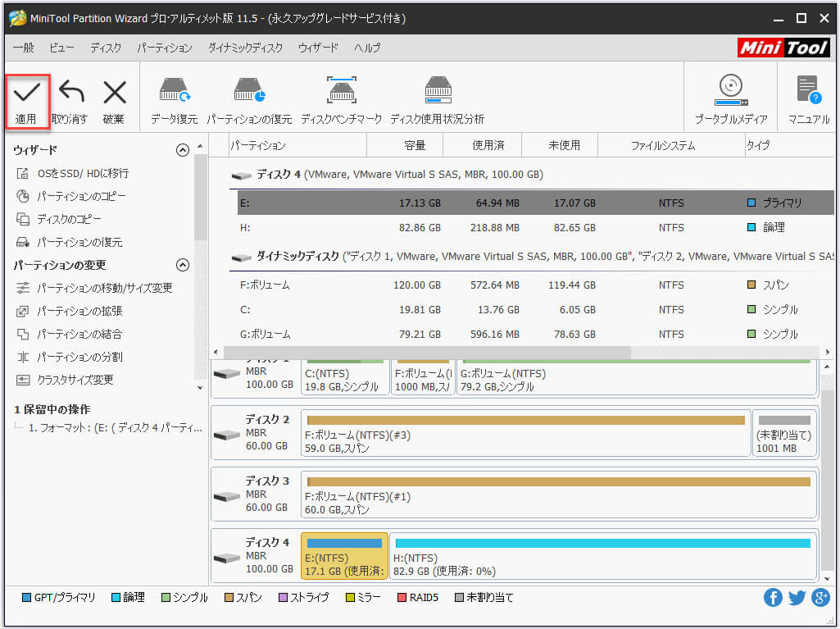Collapse the パーティションの変更 section chevron
Image resolution: width=840 pixels, height=629 pixels.
[183, 265]
